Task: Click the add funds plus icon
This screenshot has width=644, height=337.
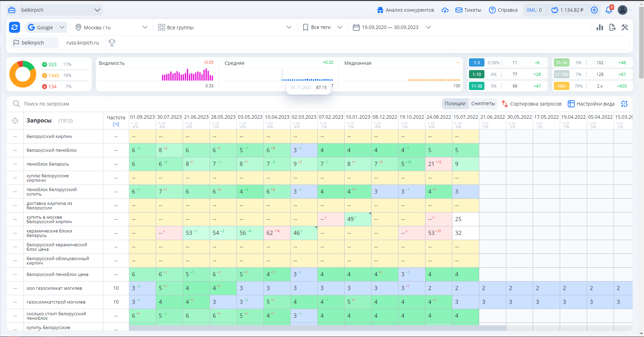Action: pos(594,10)
